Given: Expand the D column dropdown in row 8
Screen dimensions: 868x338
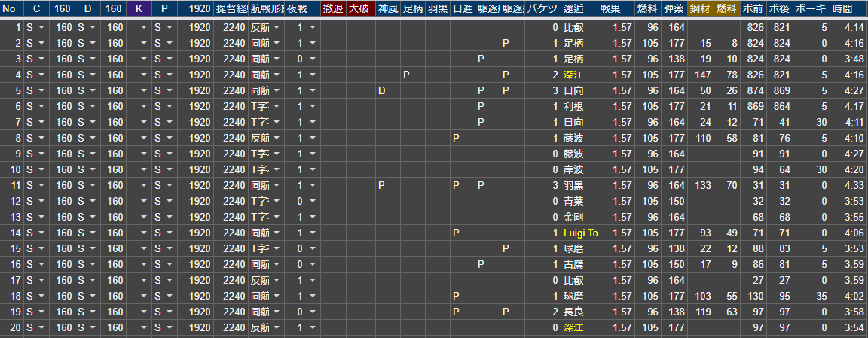Looking at the screenshot, I should (x=93, y=139).
